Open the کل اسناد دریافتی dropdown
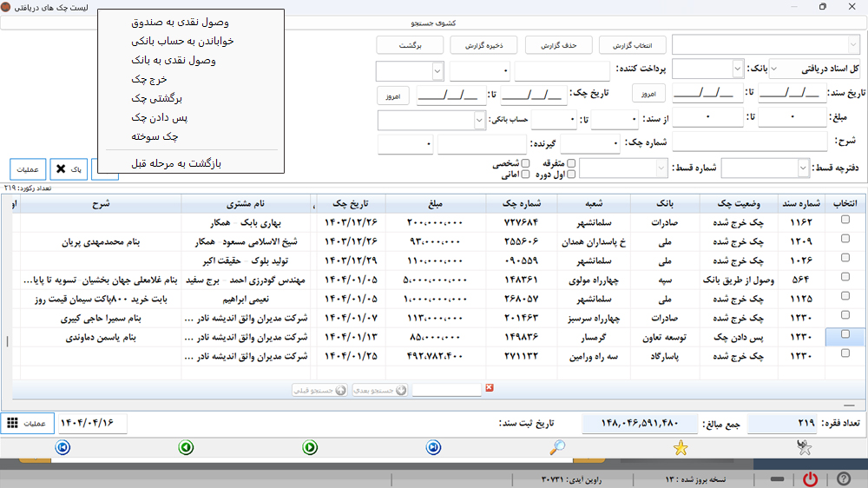 [x=774, y=69]
